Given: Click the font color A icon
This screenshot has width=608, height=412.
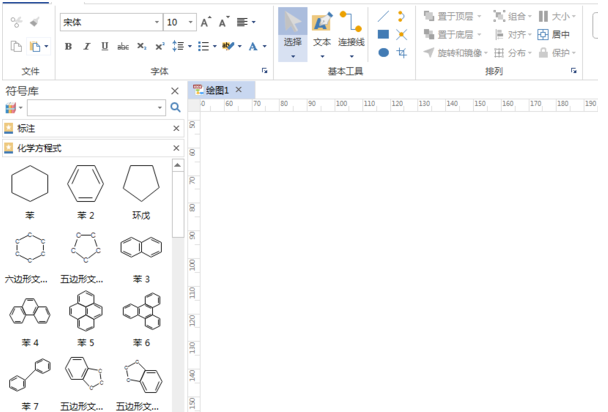Looking at the screenshot, I should tap(253, 47).
